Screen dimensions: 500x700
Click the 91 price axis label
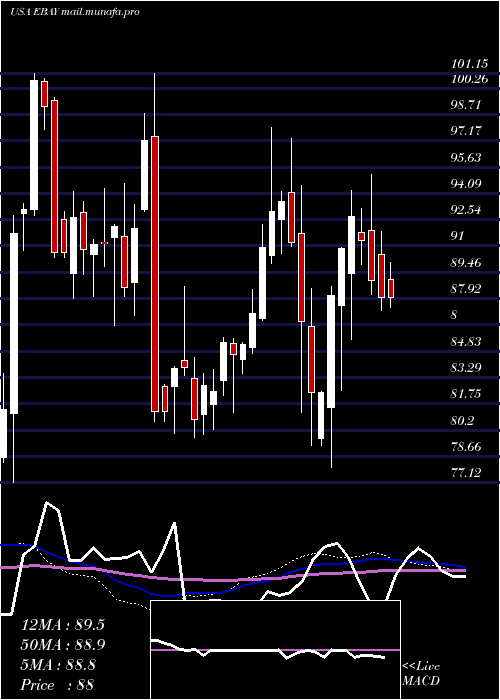[458, 236]
